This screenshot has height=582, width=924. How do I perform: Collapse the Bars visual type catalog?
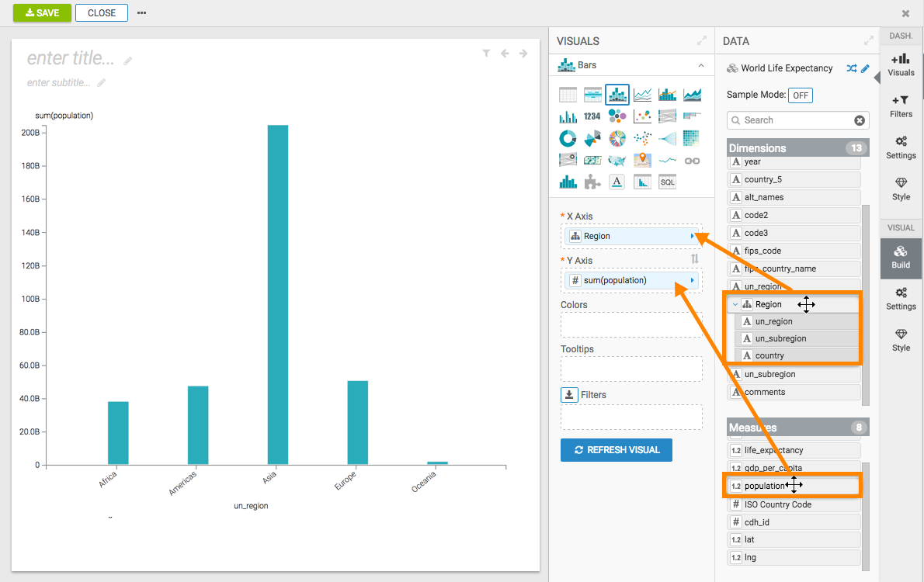point(701,66)
